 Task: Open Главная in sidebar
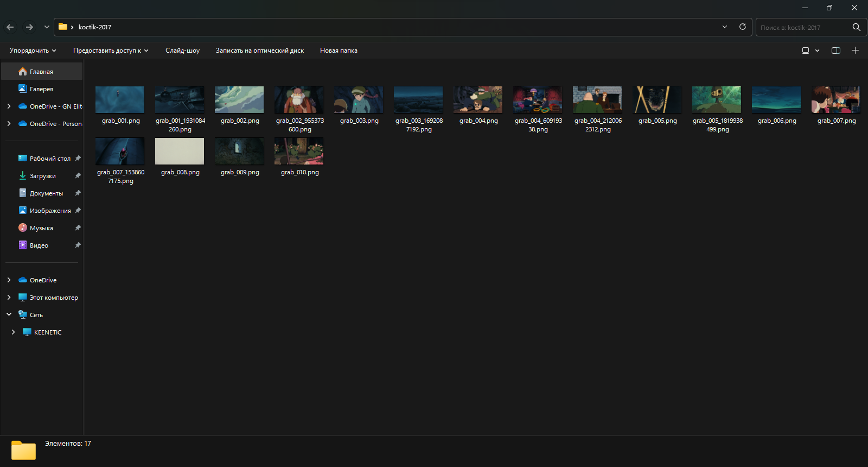click(42, 72)
